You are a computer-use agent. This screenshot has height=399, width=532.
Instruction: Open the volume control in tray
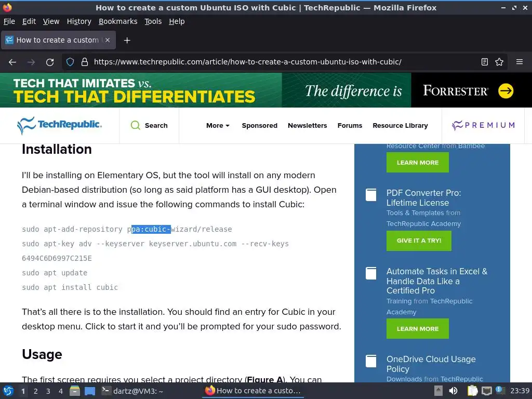coord(453,391)
